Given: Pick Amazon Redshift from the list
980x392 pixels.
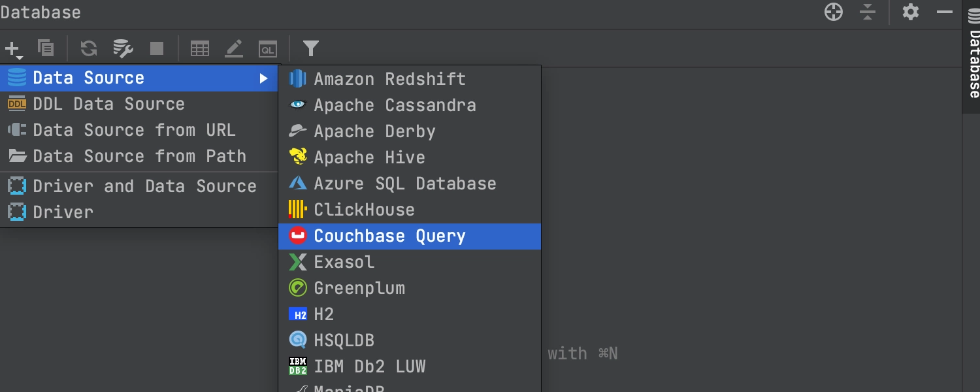Looking at the screenshot, I should pos(410,79).
